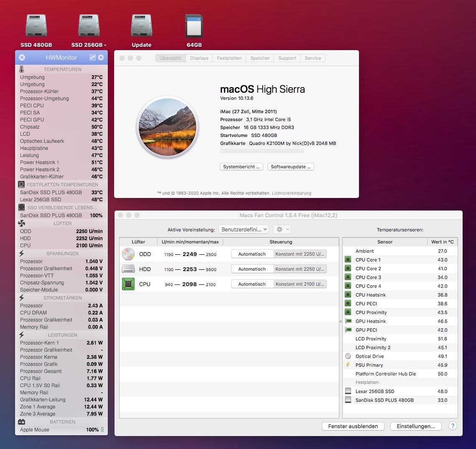476x449 pixels.
Task: Click the SSD icon beside SSD VERBLEIBENDE LEBENS
Action: [x=21, y=208]
